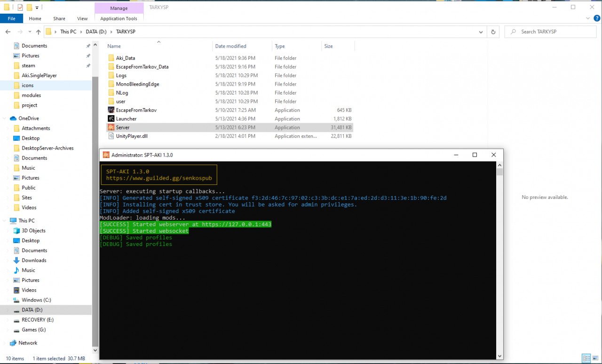Select icons folder in navigation pane

click(x=27, y=86)
